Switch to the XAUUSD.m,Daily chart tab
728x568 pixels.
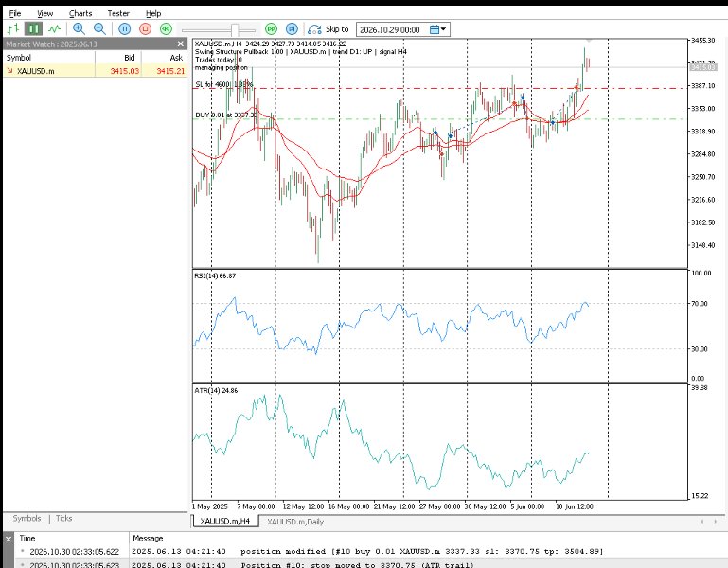coord(295,522)
